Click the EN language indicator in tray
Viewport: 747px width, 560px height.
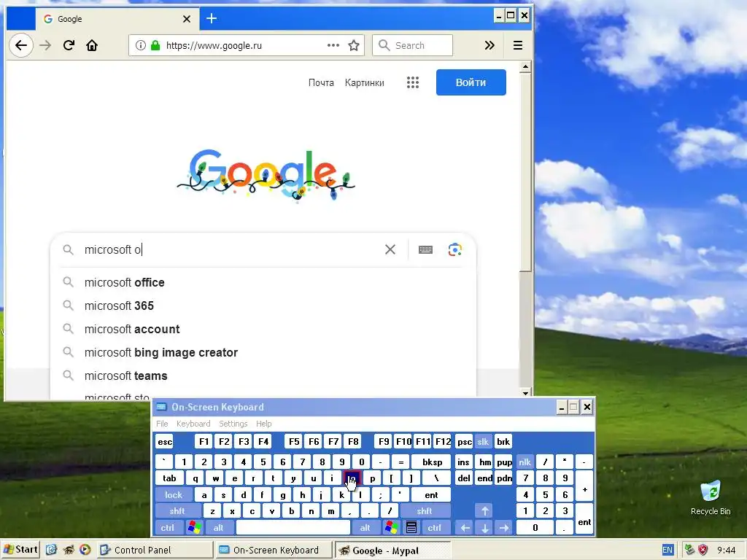pos(667,550)
